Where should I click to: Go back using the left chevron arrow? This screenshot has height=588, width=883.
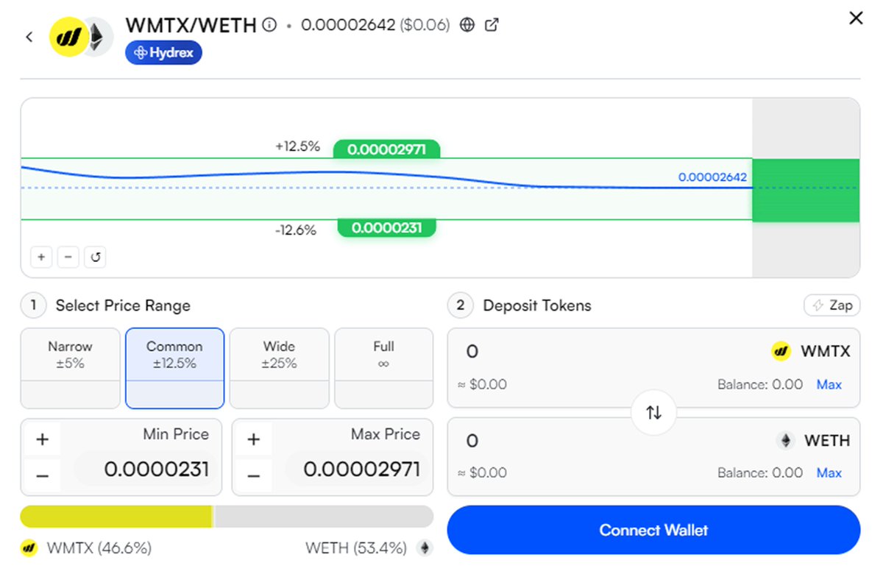tap(29, 37)
